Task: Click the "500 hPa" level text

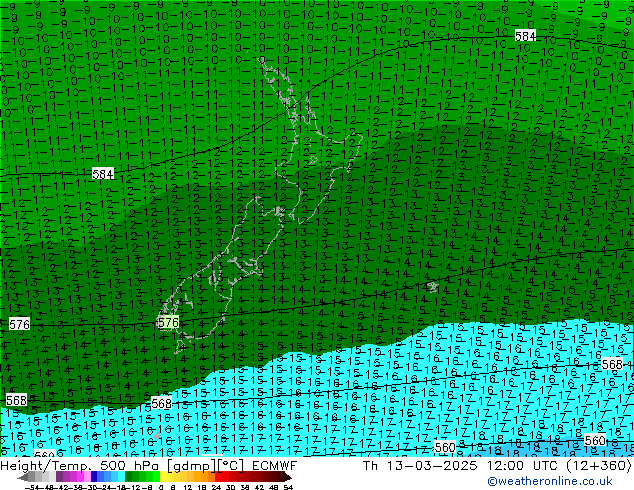Action: click(x=130, y=466)
